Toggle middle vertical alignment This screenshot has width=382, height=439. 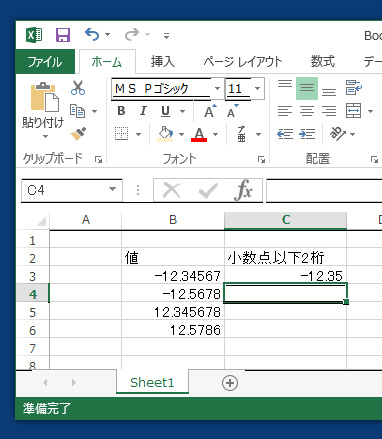click(x=307, y=88)
